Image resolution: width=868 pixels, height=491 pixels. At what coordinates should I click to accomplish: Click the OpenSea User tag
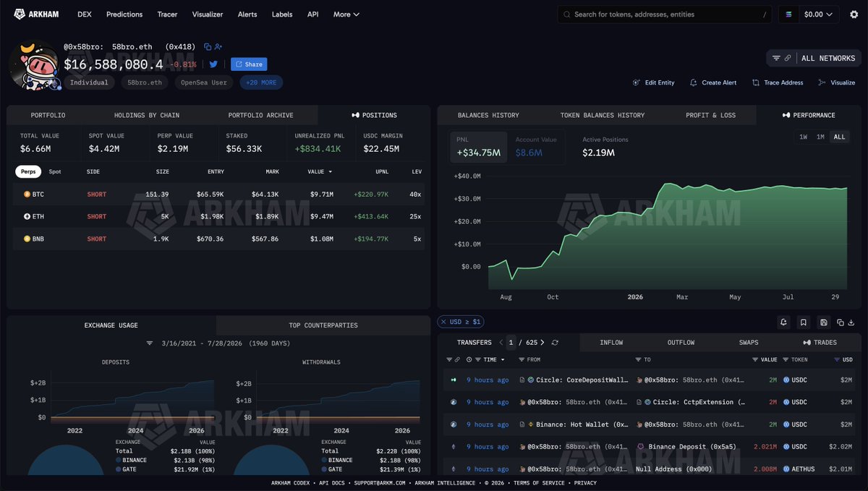point(204,82)
